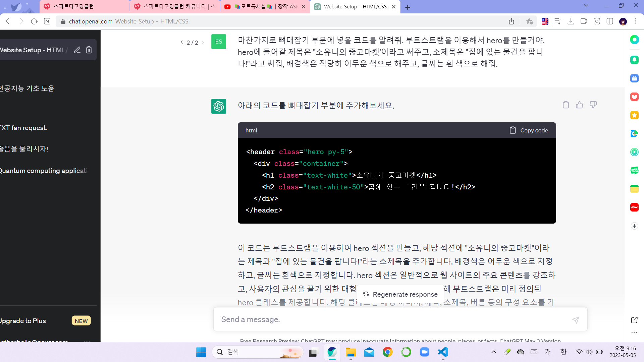Open the tab search dropdown arrow

(x=586, y=6)
